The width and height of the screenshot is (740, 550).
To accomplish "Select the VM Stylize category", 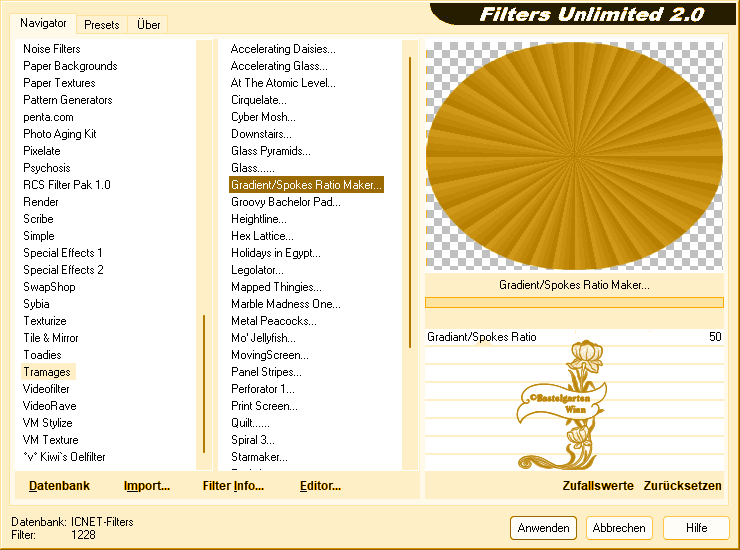I will coord(48,423).
